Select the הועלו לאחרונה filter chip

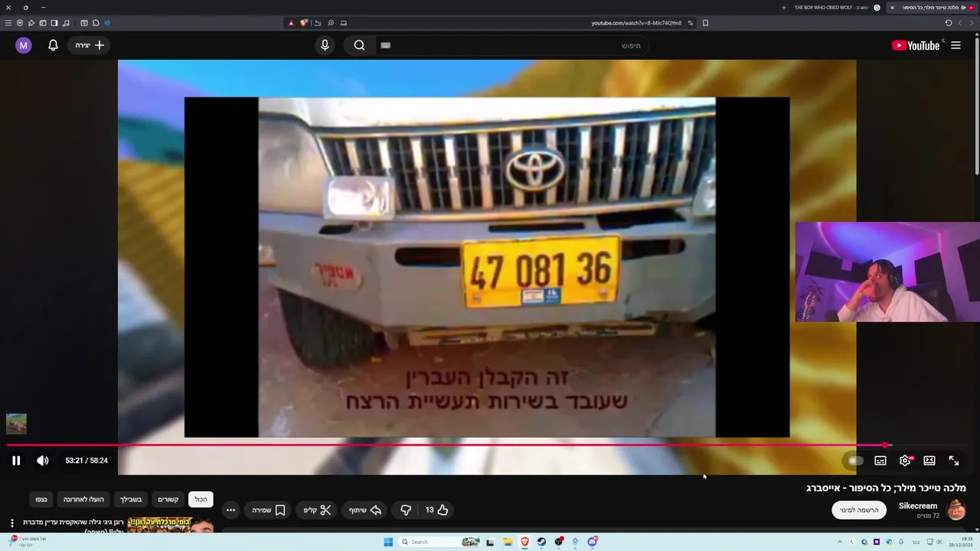click(83, 500)
